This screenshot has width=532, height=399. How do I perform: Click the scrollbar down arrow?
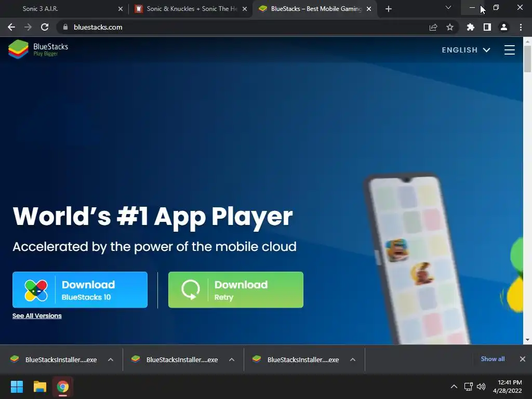click(x=527, y=340)
